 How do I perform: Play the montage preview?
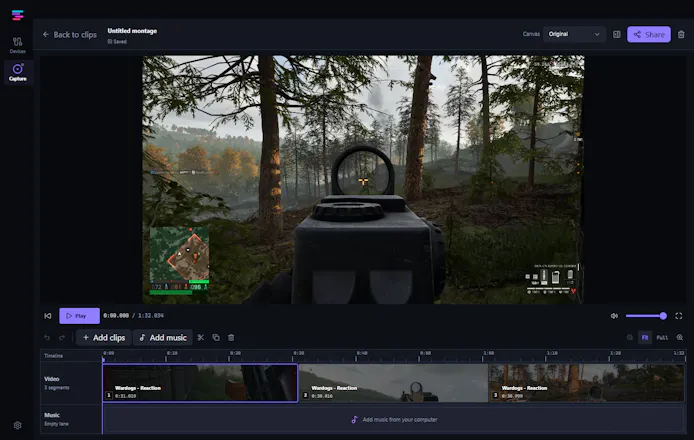(x=79, y=316)
